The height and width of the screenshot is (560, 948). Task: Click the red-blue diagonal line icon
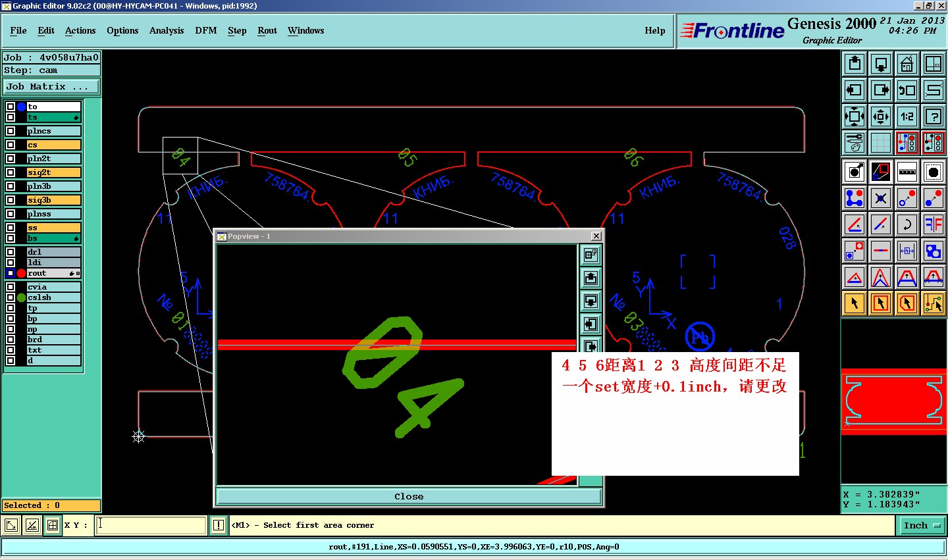click(x=881, y=224)
